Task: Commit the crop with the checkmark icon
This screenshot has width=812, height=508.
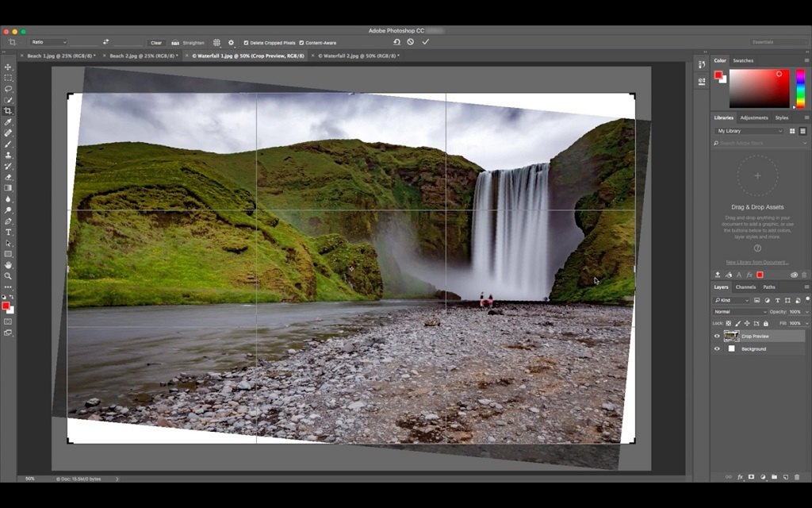Action: (x=426, y=42)
